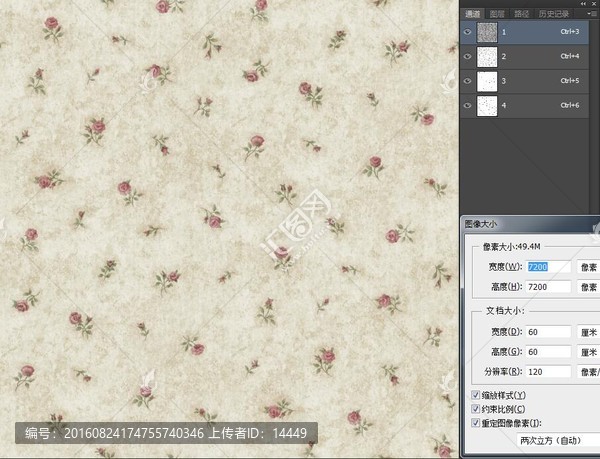Click the 分辨率(R) field showing 120

coord(548,372)
